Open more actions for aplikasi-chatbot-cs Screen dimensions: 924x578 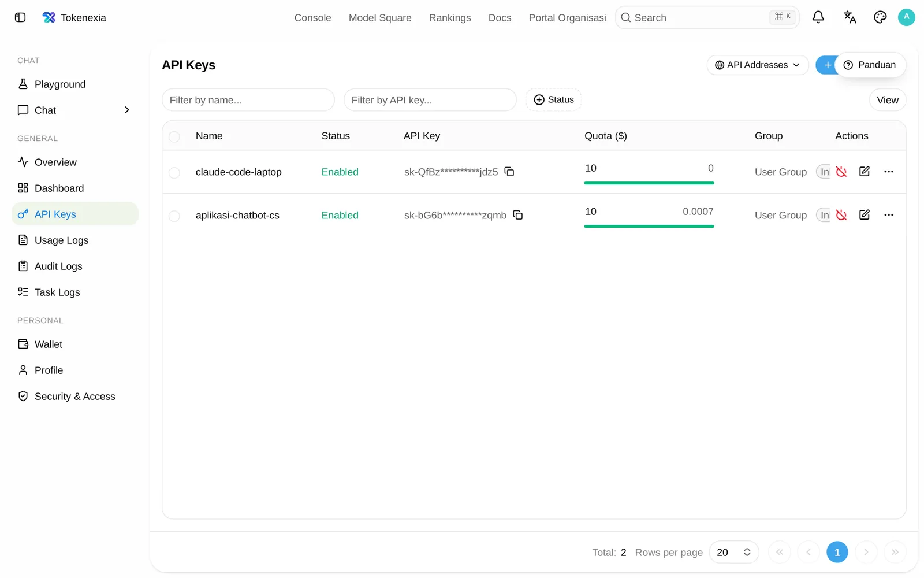889,215
